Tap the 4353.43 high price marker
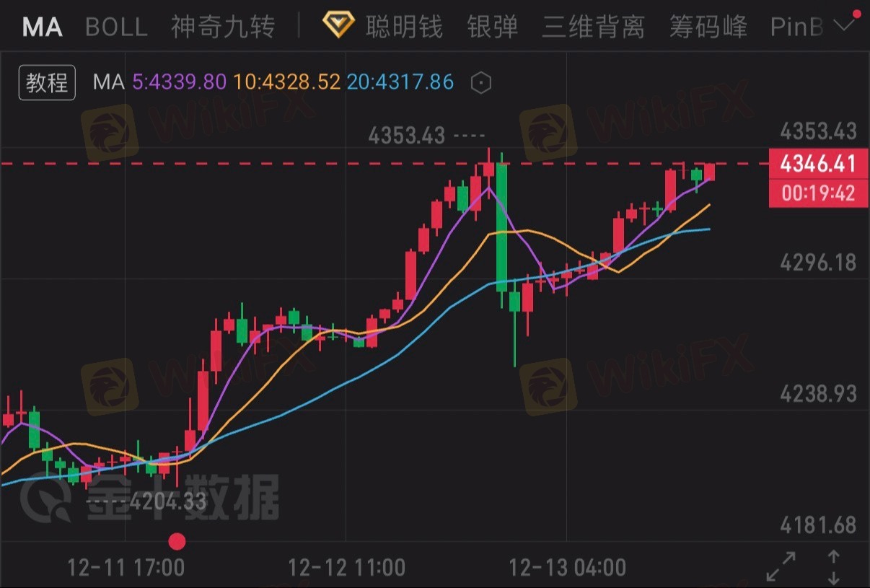Viewport: 870px width, 588px height. click(406, 134)
